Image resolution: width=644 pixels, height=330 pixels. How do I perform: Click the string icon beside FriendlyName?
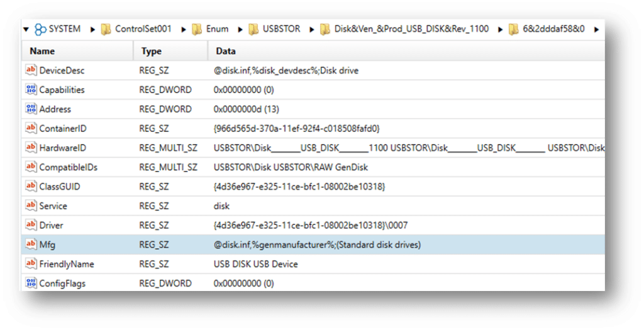tap(31, 263)
